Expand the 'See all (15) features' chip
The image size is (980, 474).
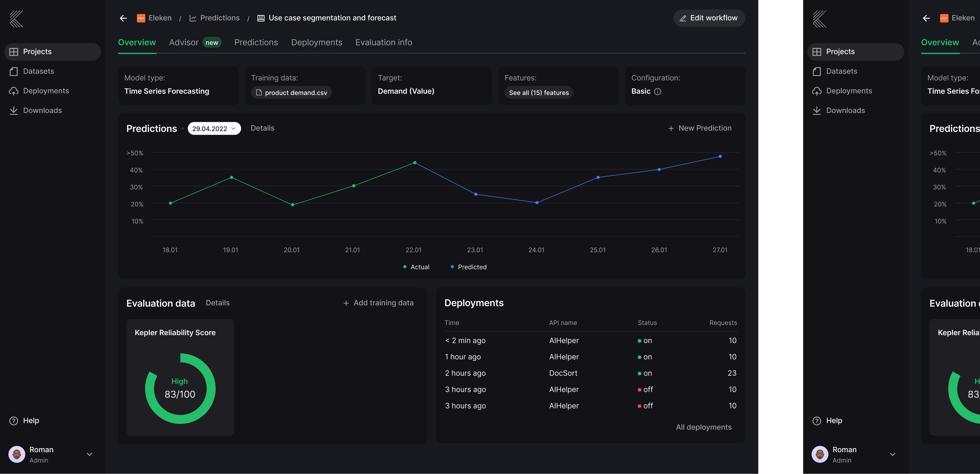[x=539, y=93]
